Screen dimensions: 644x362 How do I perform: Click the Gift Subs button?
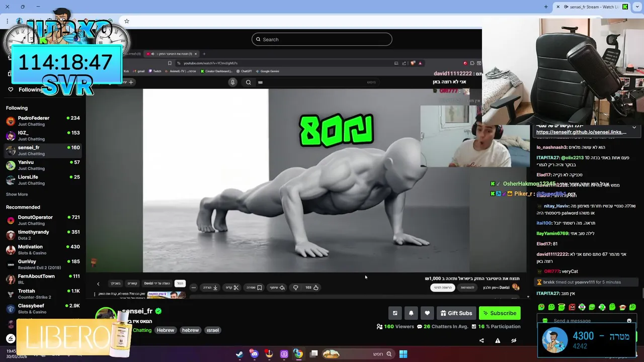pos(456,313)
